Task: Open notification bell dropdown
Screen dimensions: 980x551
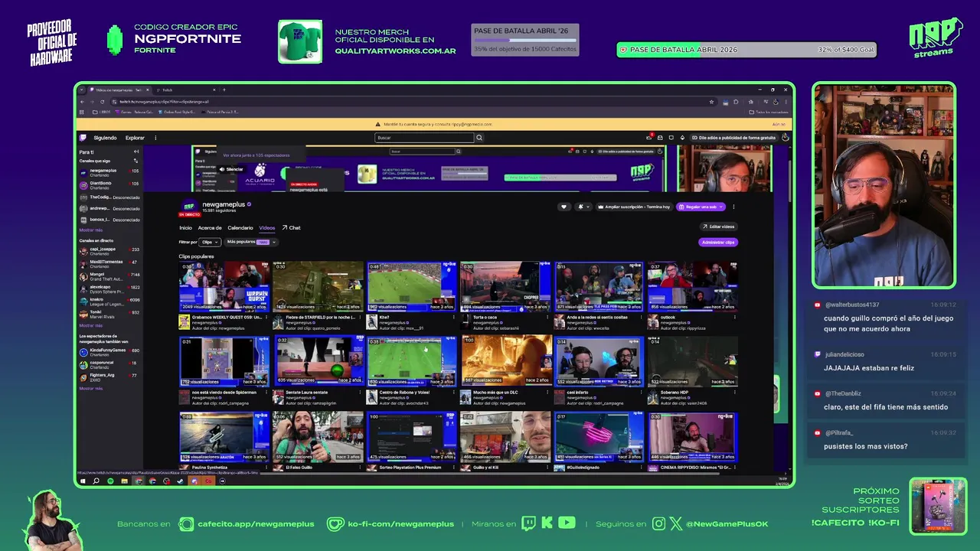Action: [583, 207]
